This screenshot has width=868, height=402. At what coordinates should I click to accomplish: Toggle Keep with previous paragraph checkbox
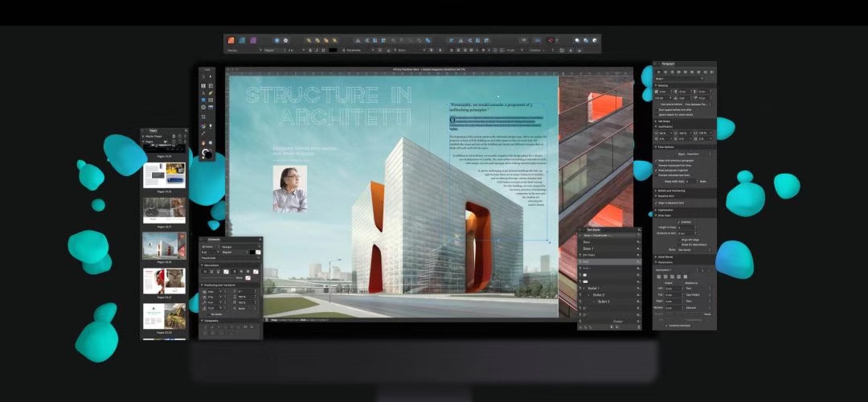[x=658, y=162]
